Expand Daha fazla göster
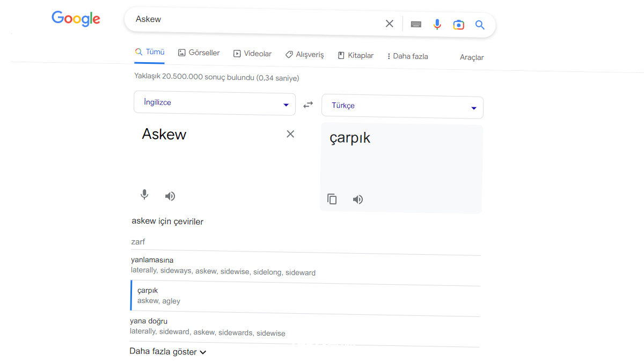 (x=168, y=352)
